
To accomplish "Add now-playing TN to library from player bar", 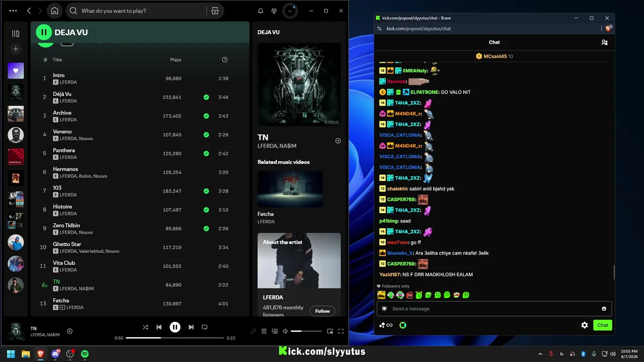I will coord(70,331).
